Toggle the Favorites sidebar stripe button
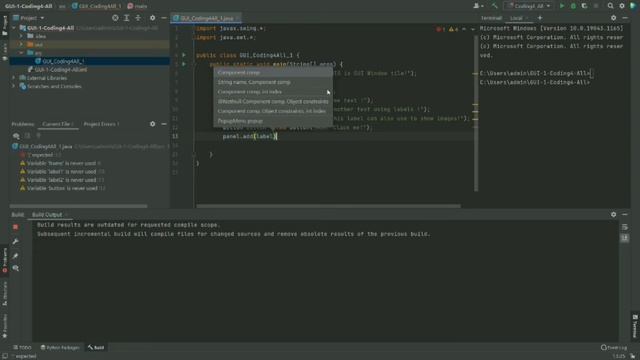Viewport: 640px width, 360px height. [4, 327]
